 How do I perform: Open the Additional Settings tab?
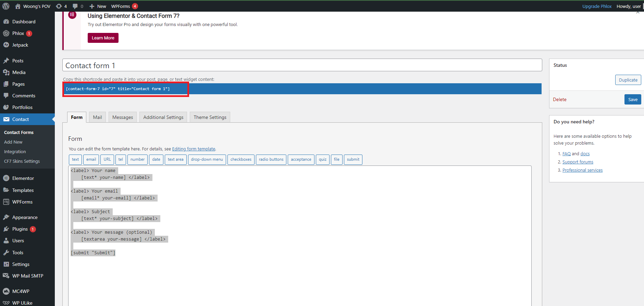click(x=163, y=117)
